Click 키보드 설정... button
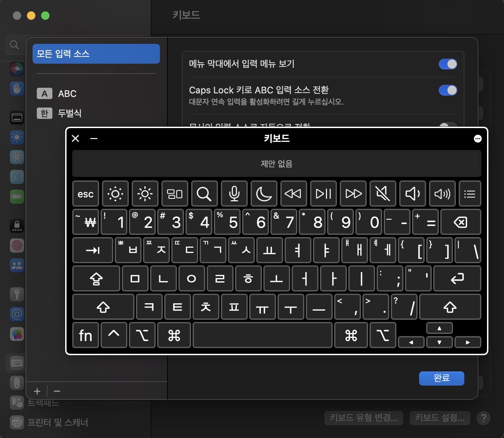Image resolution: width=504 pixels, height=438 pixels. point(440,418)
